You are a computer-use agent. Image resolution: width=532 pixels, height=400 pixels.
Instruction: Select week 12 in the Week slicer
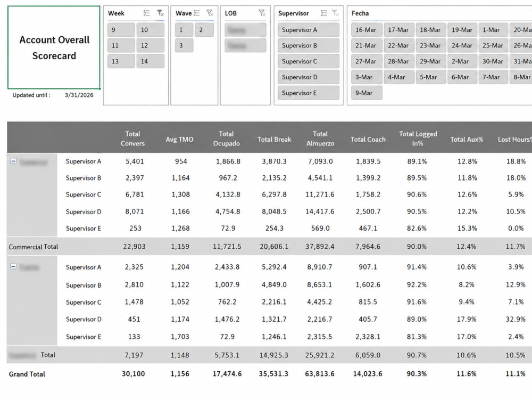[x=151, y=45]
